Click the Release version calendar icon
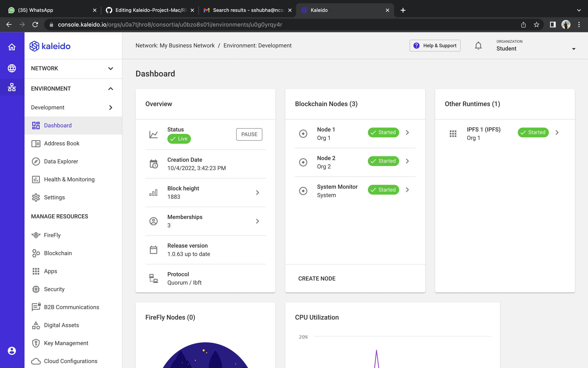The height and width of the screenshot is (368, 588). (x=153, y=250)
